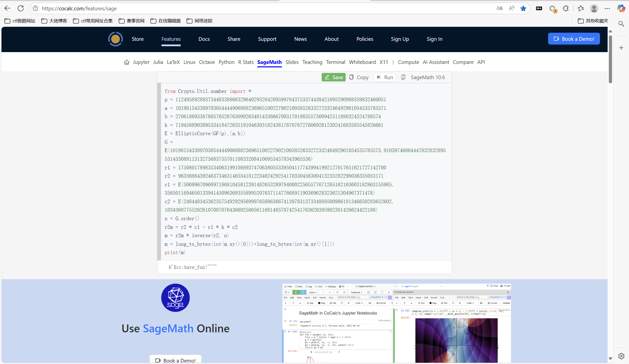Viewport: 629px width, 364px height.
Task: Reload the page with the refresh icon
Action: [x=21, y=8]
